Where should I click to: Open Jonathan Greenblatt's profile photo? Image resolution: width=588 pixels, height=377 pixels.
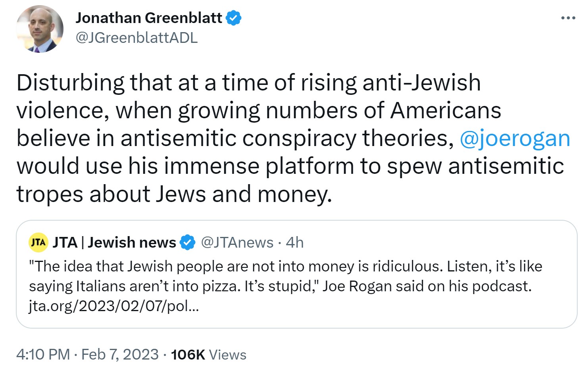click(40, 29)
